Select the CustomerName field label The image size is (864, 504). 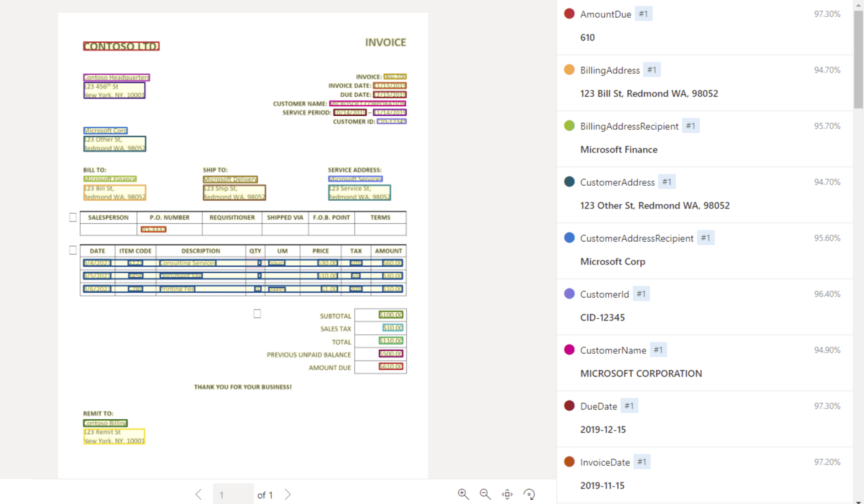pyautogui.click(x=613, y=351)
